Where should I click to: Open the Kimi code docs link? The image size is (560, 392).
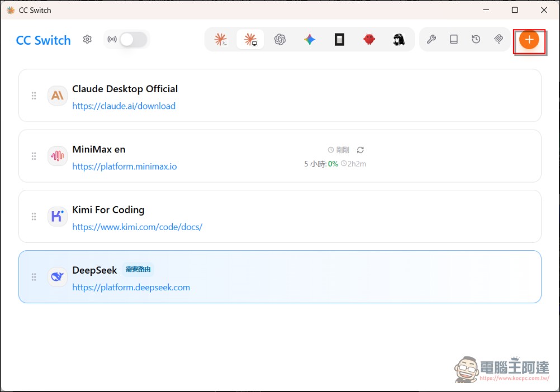point(137,227)
